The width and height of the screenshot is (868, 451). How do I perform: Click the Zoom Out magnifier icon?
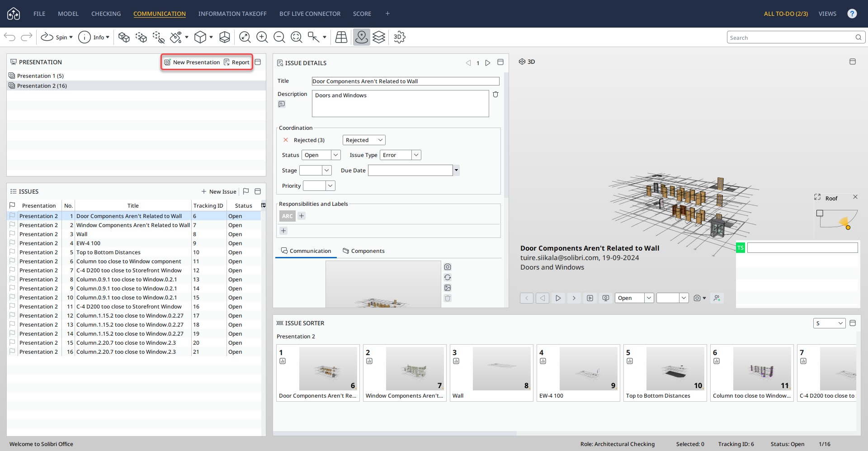(x=279, y=37)
